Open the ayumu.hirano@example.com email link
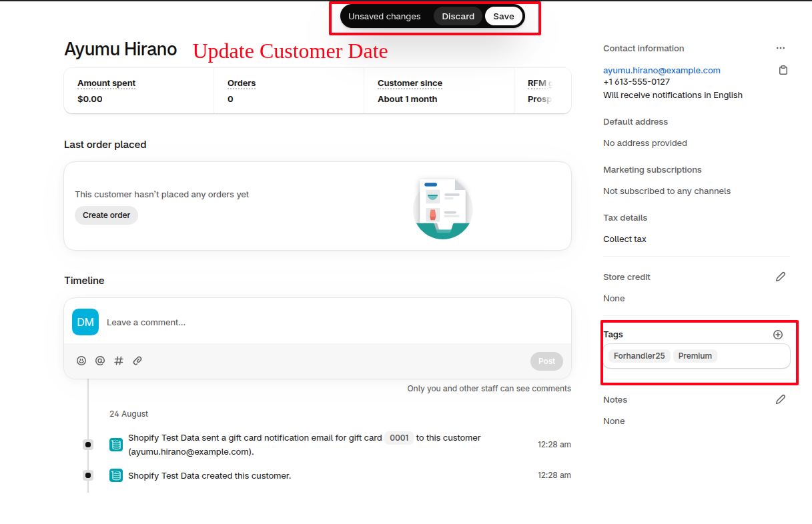Image resolution: width=812 pixels, height=524 pixels. (x=662, y=70)
